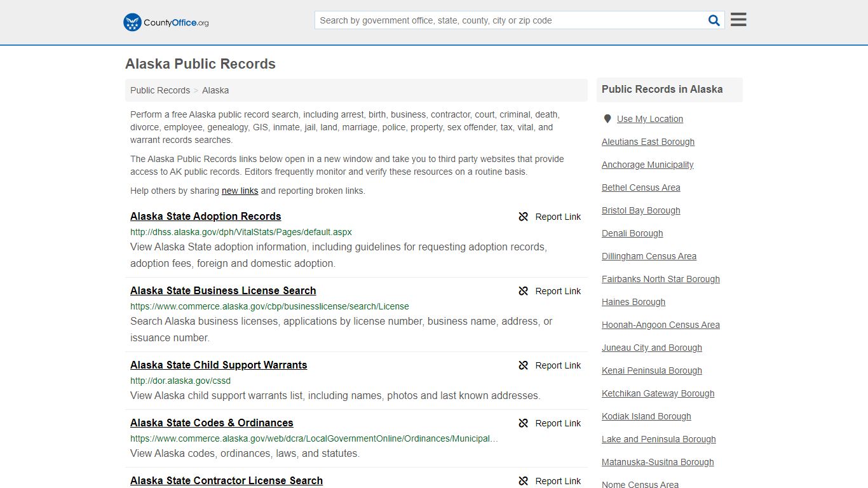Viewport: 868px width, 488px height.
Task: Open Lake and Peninsula Borough records
Action: pos(659,439)
